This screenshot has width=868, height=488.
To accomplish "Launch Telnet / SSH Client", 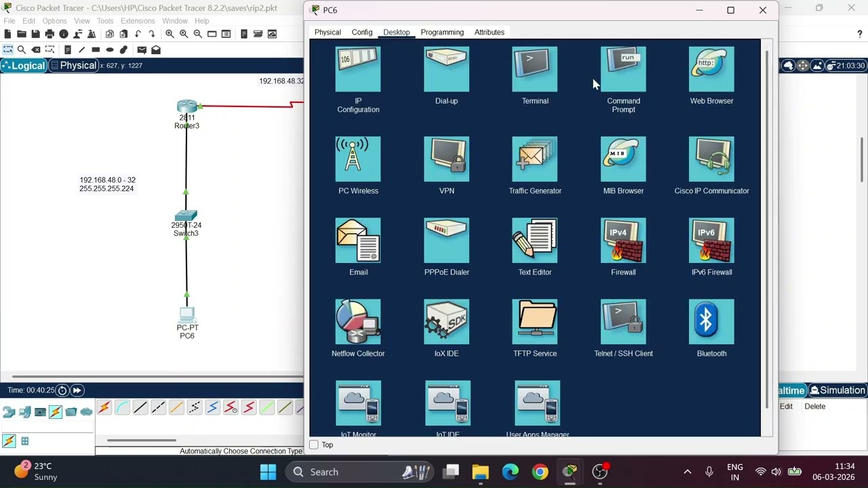I will coord(623,322).
